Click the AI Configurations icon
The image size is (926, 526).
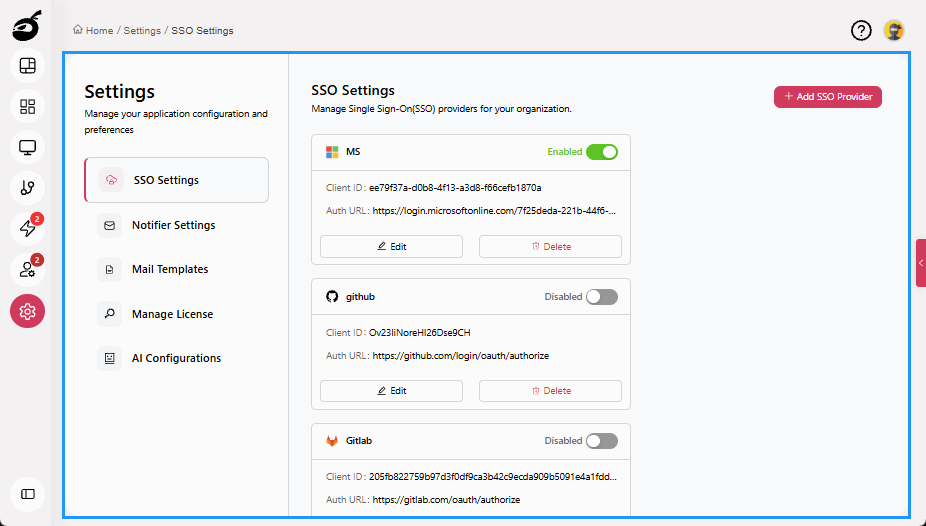pos(109,358)
